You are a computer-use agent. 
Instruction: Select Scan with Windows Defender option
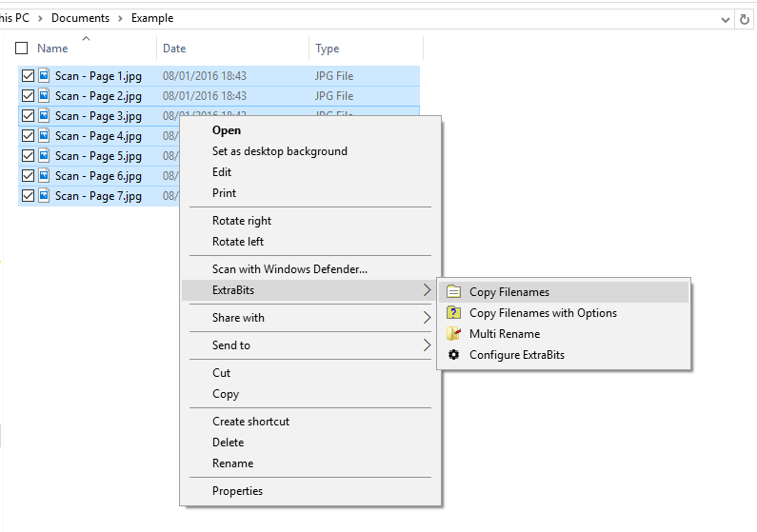(289, 269)
